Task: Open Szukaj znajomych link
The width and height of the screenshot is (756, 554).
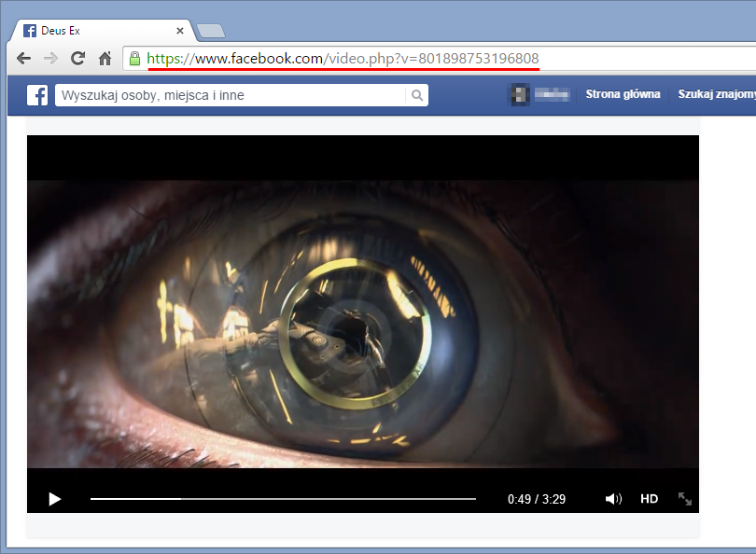Action: pos(717,94)
